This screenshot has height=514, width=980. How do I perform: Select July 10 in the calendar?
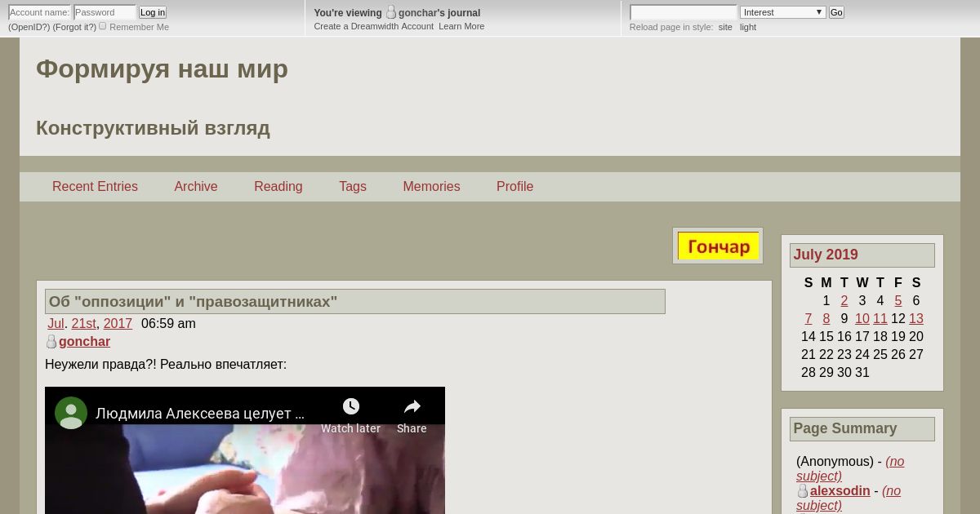(862, 319)
